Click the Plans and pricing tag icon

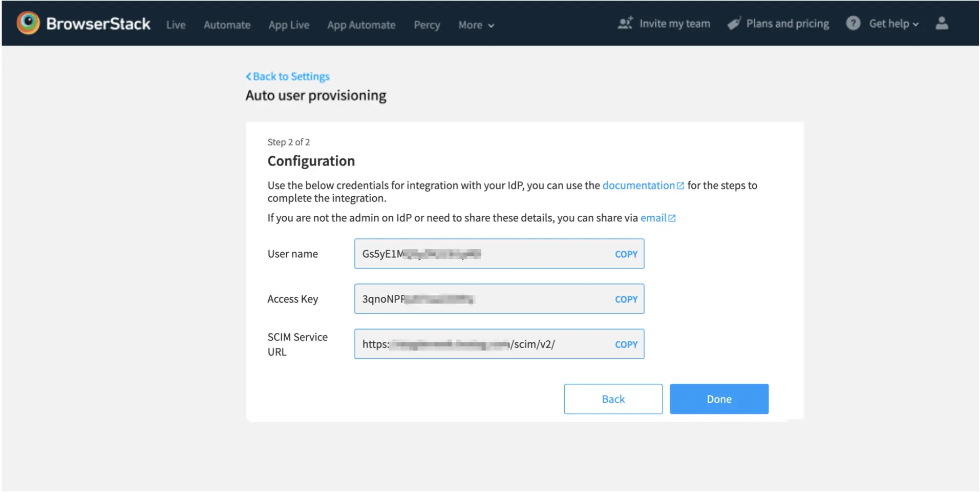coord(734,24)
